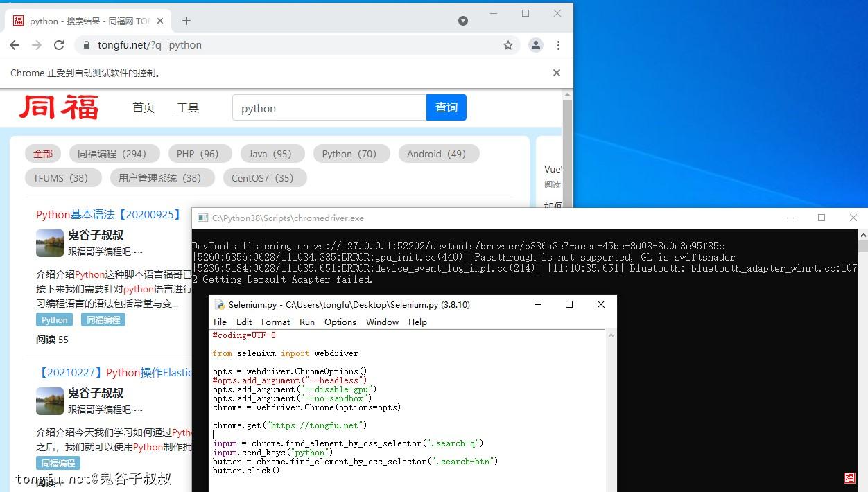The width and height of the screenshot is (868, 492).
Task: Open the Chrome profile avatar
Action: pyautogui.click(x=535, y=44)
